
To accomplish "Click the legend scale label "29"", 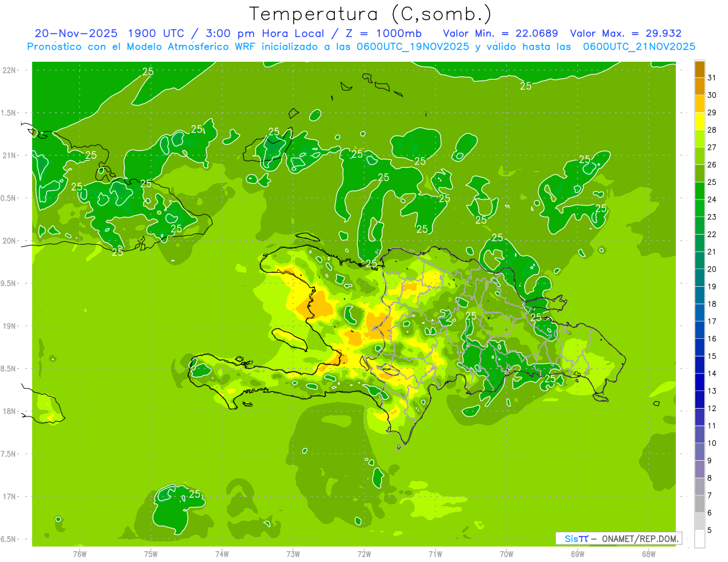I will tap(712, 112).
